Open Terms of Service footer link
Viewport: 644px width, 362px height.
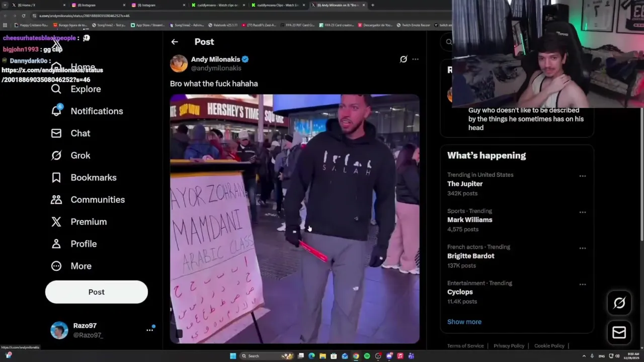point(465,346)
